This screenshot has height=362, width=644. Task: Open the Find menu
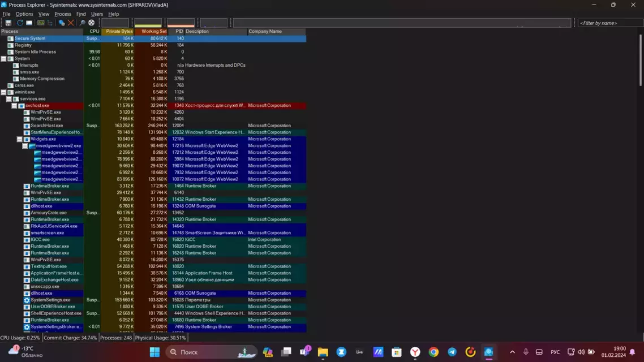point(81,14)
